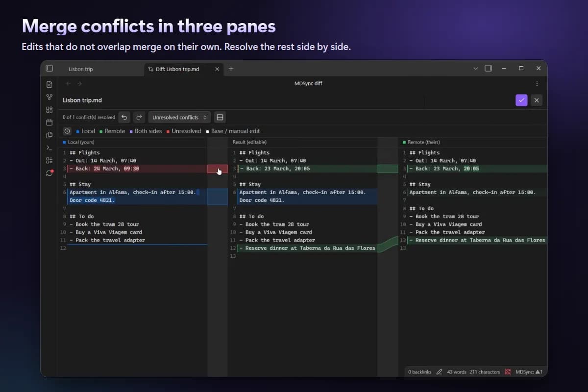Screen dimensions: 588x392
Task: Undo the last conflict resolution
Action: [x=124, y=117]
